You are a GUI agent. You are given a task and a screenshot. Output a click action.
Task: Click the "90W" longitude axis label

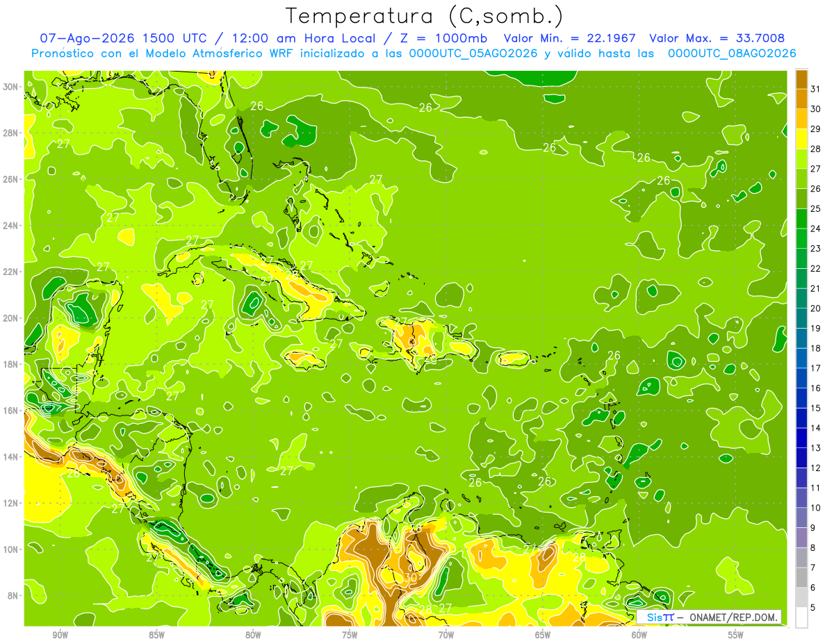[60, 636]
